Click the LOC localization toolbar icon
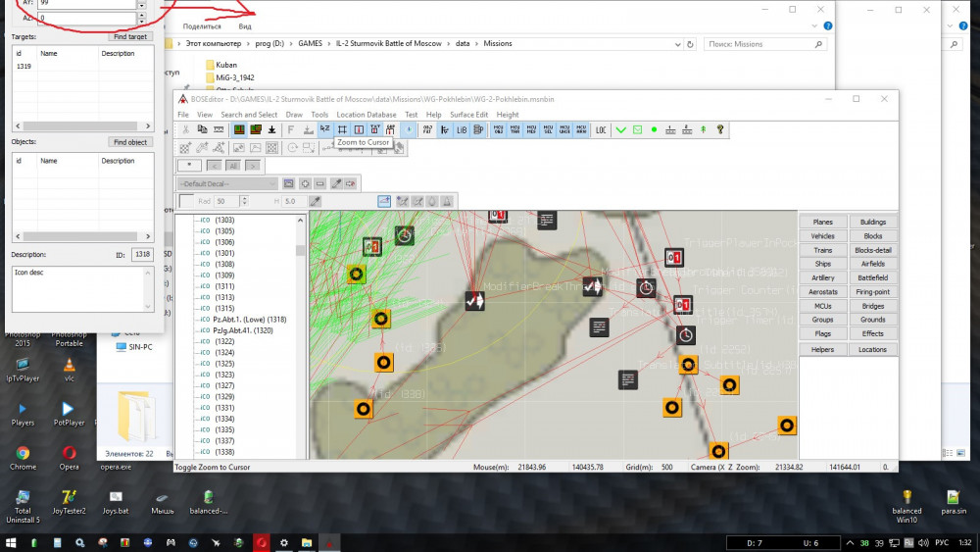Screen dimensions: 980x552 (x=601, y=129)
